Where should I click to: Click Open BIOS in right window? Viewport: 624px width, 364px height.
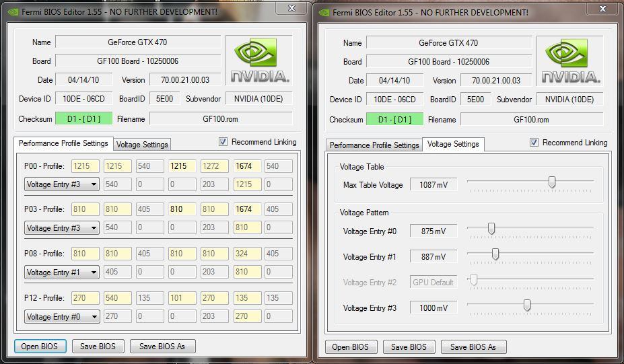point(351,347)
